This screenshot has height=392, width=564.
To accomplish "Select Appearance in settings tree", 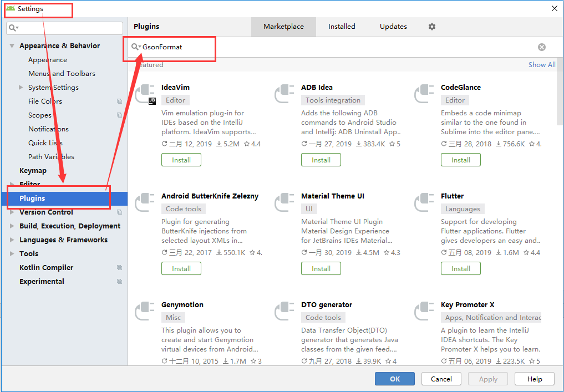I will point(48,60).
